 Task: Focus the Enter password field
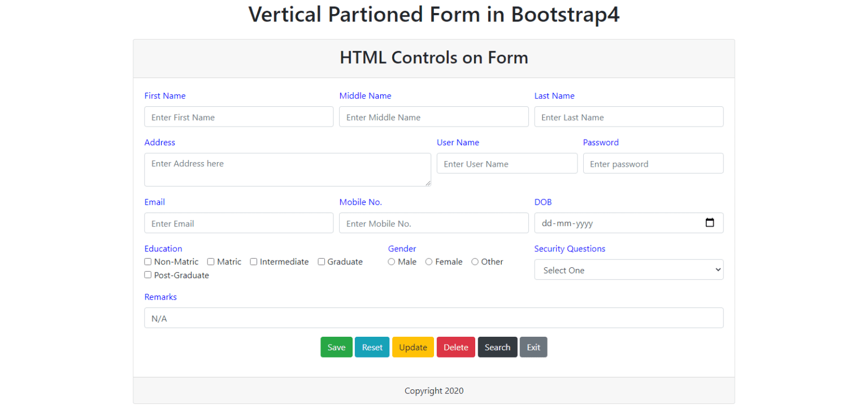[x=653, y=163]
